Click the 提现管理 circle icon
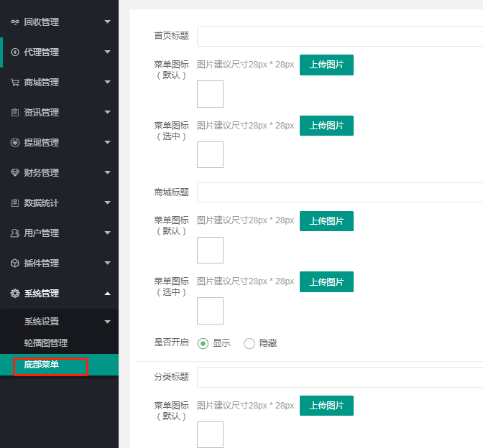 coord(15,142)
